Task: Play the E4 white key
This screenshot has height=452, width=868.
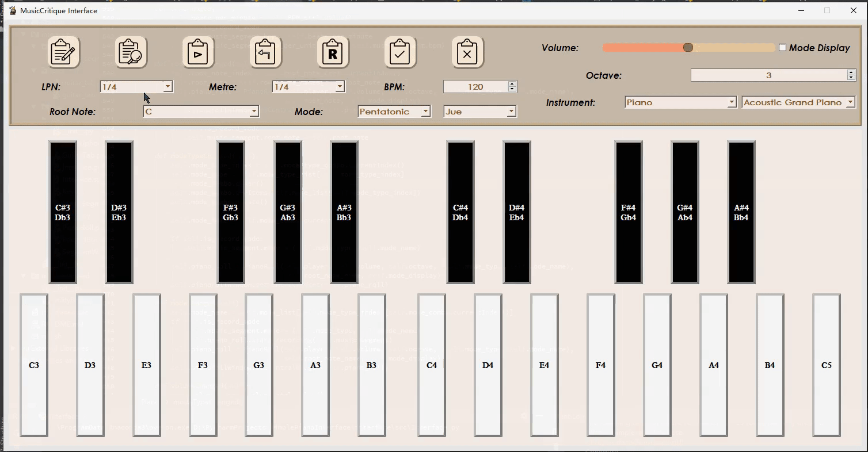Action: [545, 365]
